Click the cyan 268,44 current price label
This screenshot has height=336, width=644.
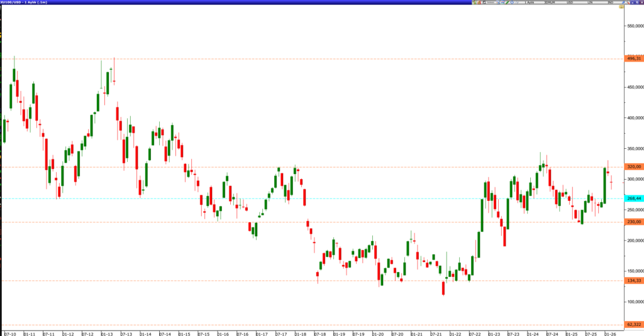[633, 198]
